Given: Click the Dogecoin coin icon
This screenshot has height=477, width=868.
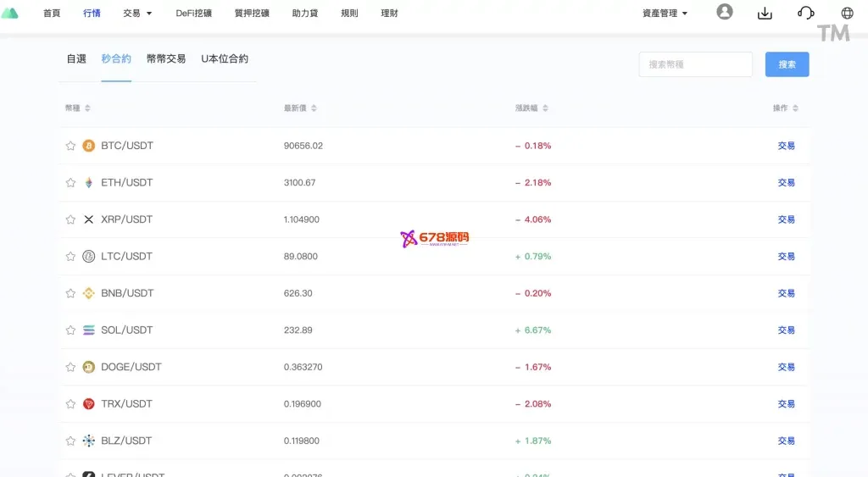Looking at the screenshot, I should coord(89,367).
